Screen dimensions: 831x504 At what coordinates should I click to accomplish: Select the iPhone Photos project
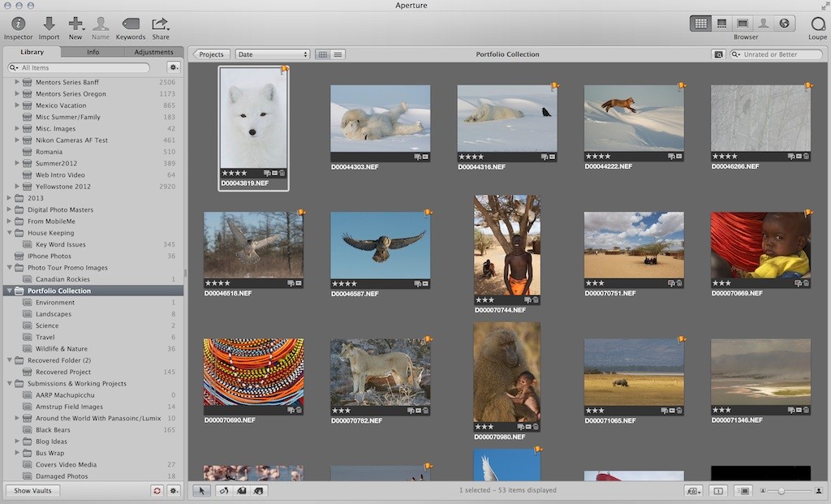93,256
